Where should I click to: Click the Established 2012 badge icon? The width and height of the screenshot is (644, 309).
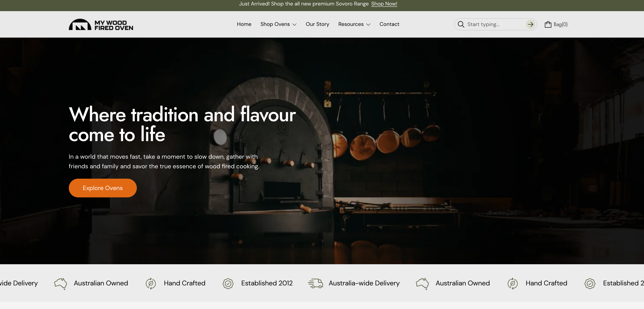(228, 284)
